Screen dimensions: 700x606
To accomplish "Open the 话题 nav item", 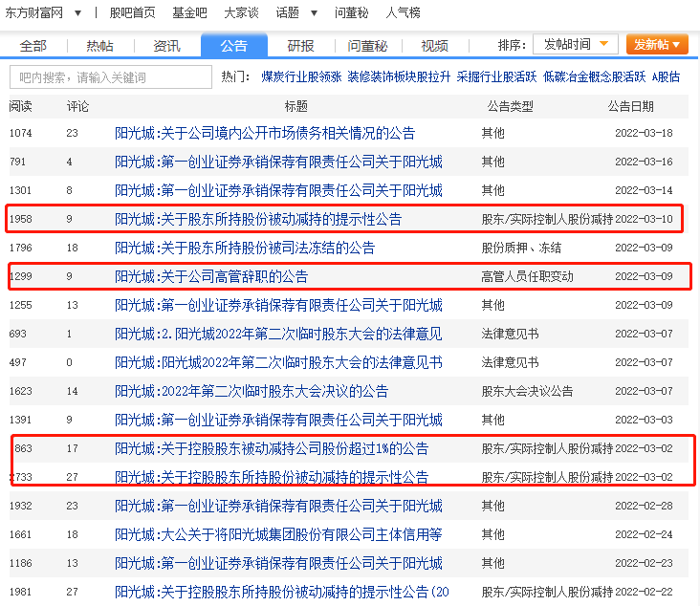I will click(x=287, y=13).
